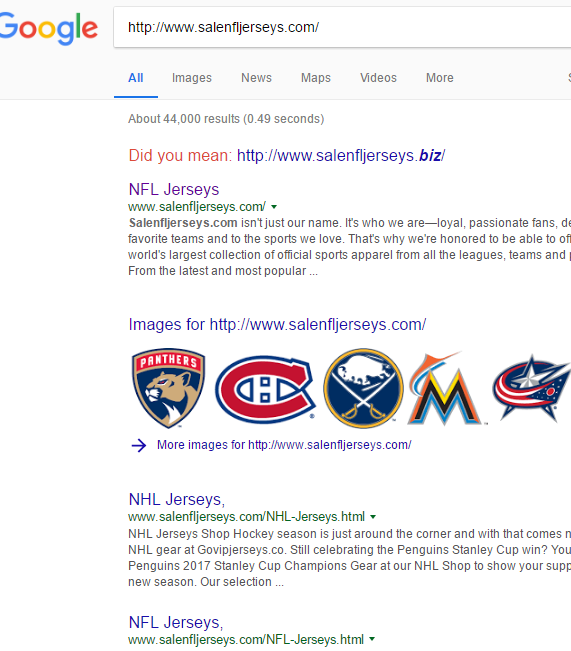Screen dimensions: 571x651
Task: Expand dropdown arrow next to www.salenfljerseys.com/
Action: pos(274,207)
